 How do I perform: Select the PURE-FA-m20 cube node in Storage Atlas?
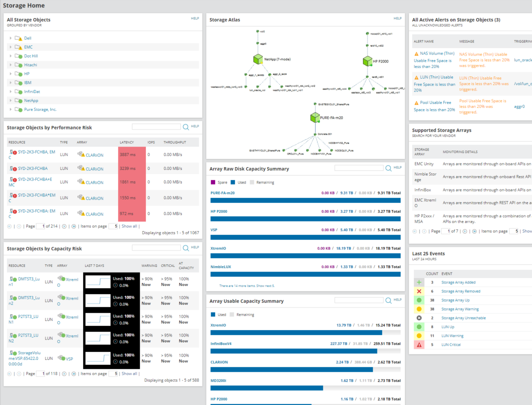[x=315, y=118]
